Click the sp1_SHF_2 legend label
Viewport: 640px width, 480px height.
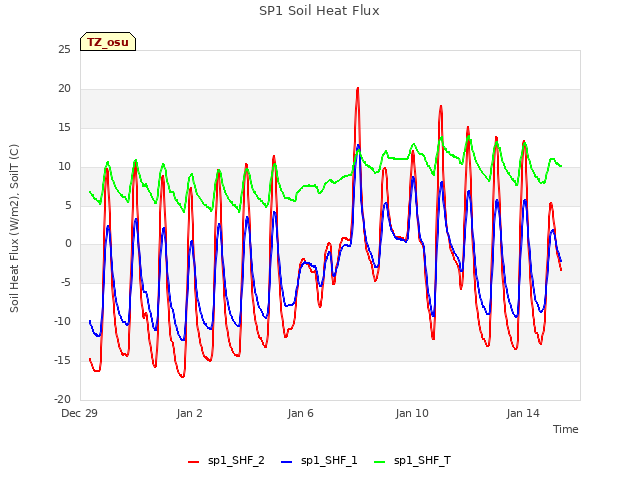[236, 460]
